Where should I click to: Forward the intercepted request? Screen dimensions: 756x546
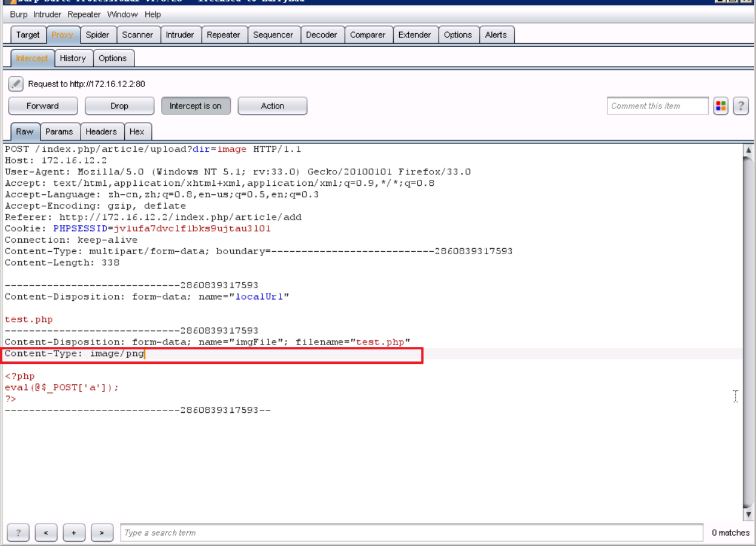click(43, 106)
